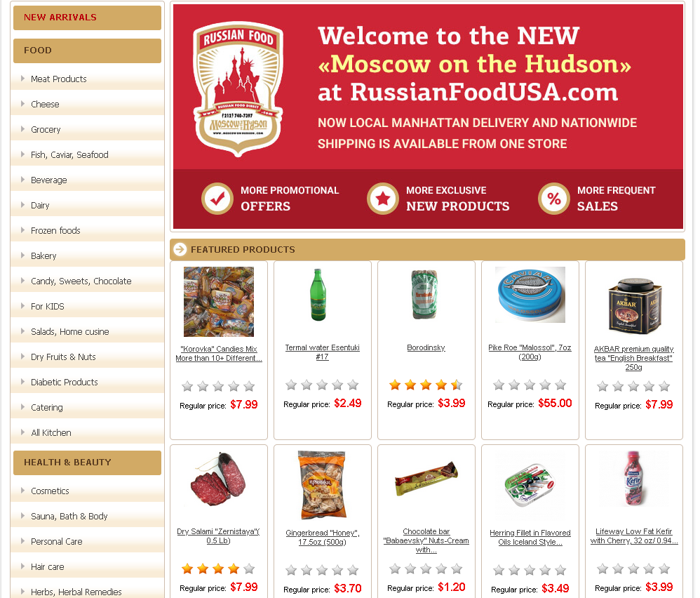Click the percent frequent sales icon
Viewport: 700px width, 598px height.
(554, 199)
